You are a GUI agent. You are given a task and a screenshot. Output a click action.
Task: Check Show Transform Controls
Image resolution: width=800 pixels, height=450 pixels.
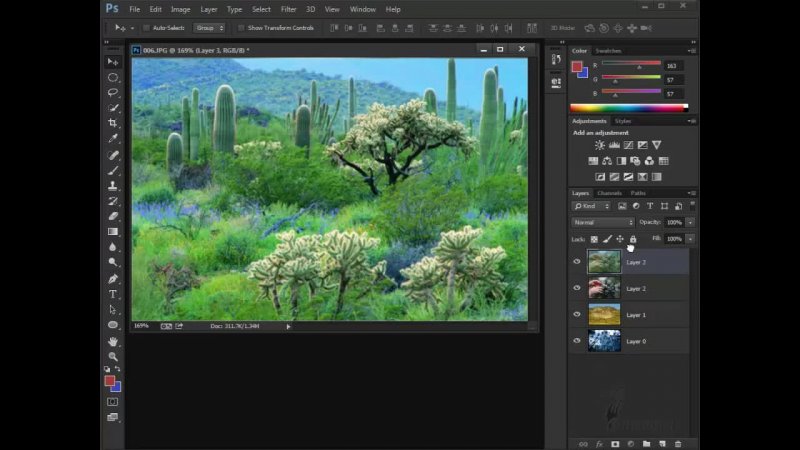tap(240, 28)
